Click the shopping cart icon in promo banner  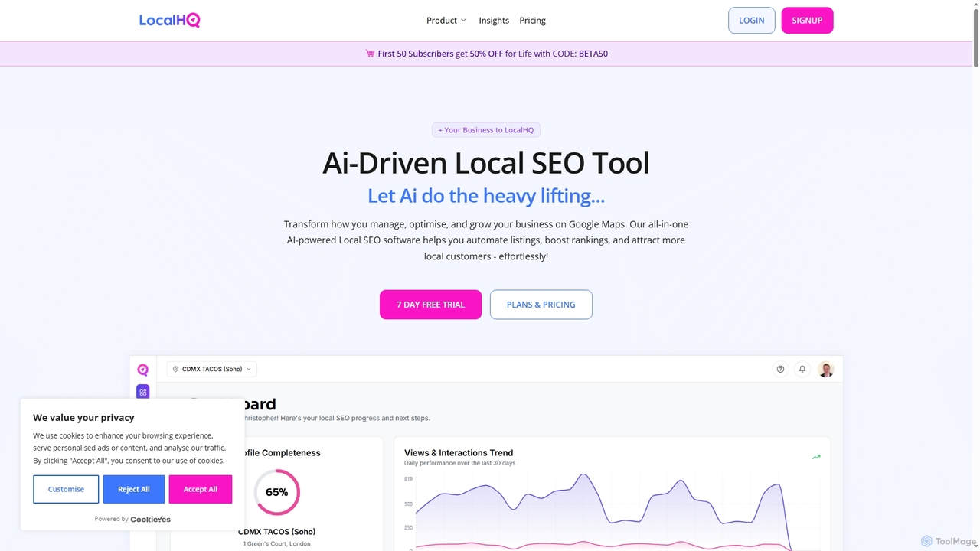tap(371, 54)
